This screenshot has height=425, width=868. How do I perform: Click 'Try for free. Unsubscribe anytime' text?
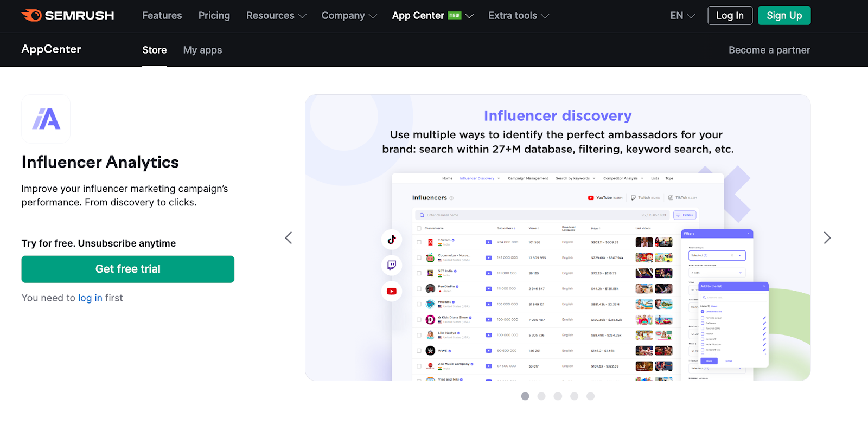[99, 243]
